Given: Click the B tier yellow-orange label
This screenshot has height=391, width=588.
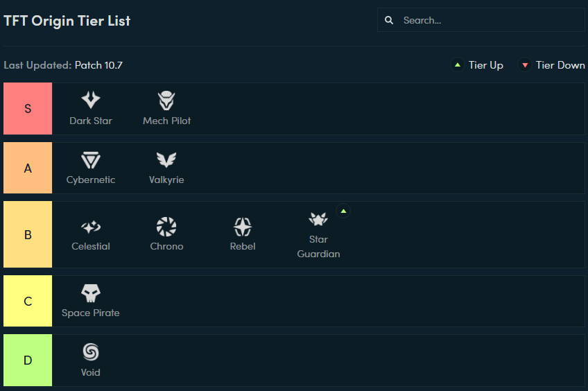Looking at the screenshot, I should click(28, 234).
